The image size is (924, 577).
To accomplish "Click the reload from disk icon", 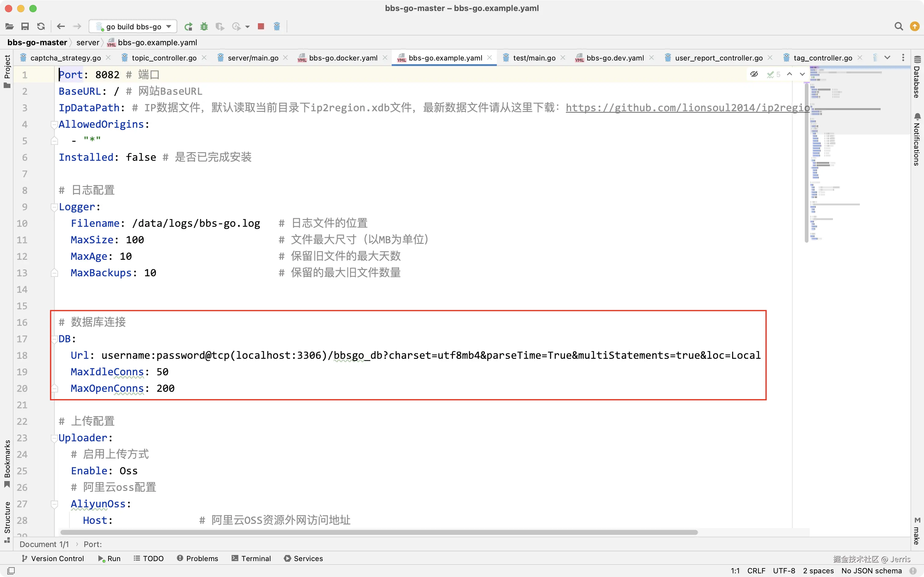I will pyautogui.click(x=41, y=26).
